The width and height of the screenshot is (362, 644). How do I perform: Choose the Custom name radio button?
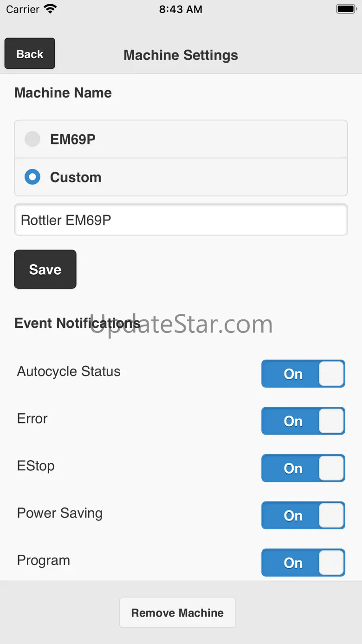pyautogui.click(x=32, y=177)
